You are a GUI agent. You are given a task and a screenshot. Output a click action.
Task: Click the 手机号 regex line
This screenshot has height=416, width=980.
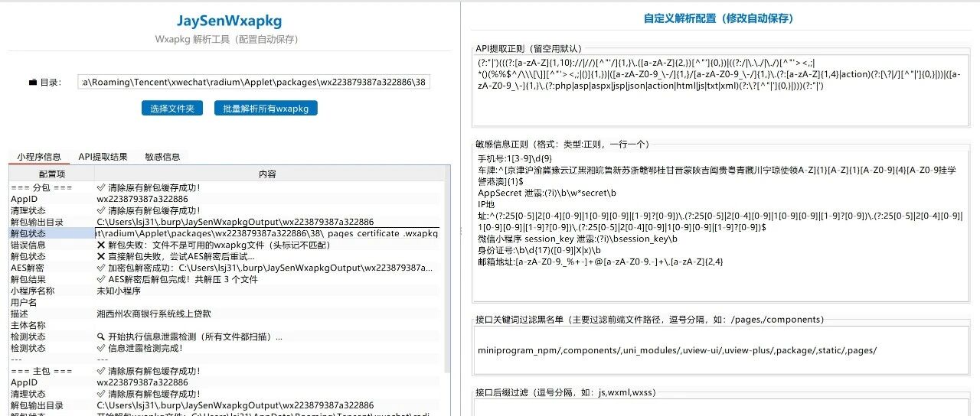tap(514, 158)
